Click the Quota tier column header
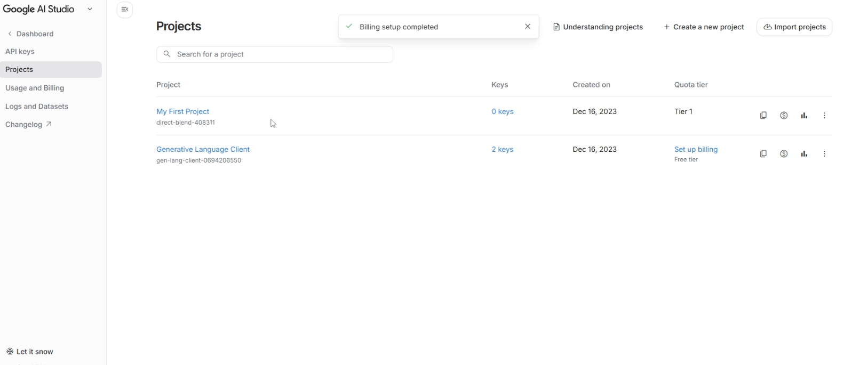This screenshot has height=365, width=868. [691, 85]
